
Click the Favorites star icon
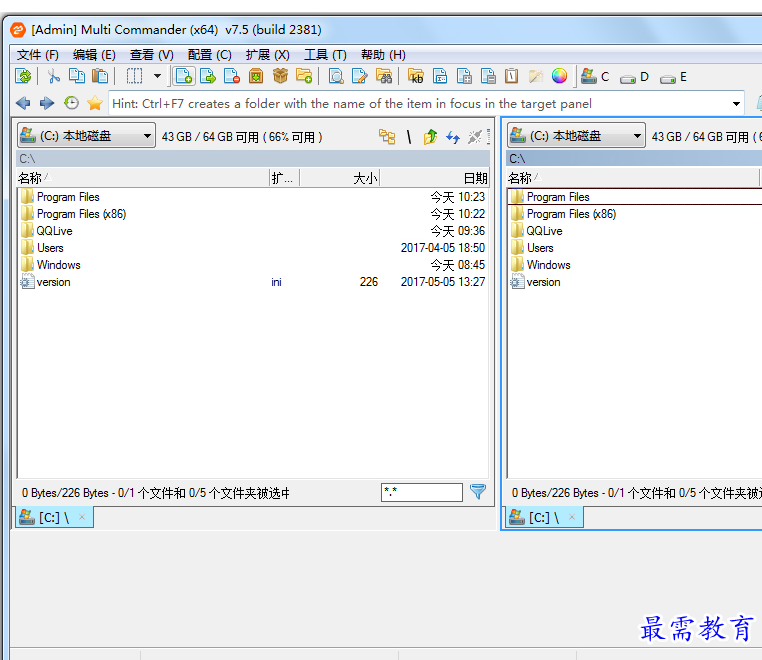point(95,103)
